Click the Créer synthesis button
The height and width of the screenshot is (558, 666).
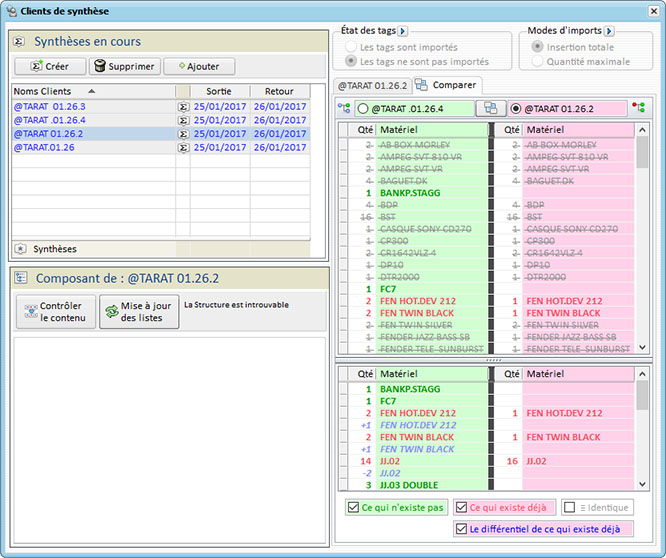(50, 66)
